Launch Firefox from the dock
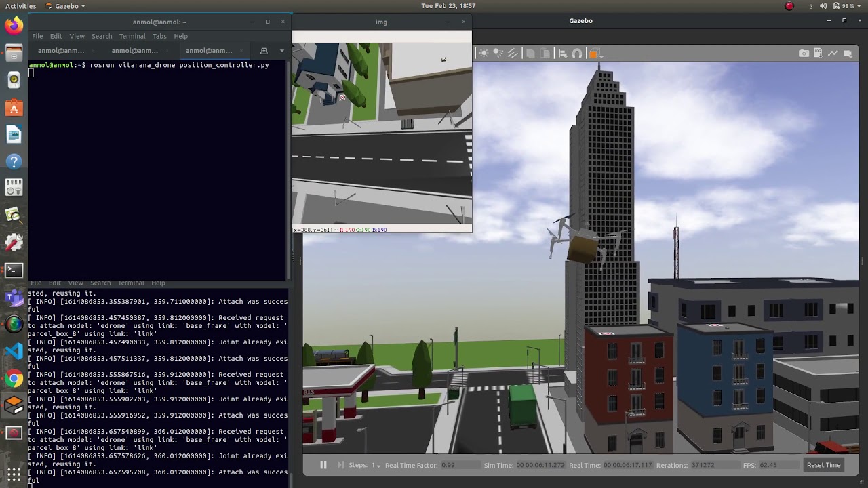868x488 pixels. (x=14, y=26)
